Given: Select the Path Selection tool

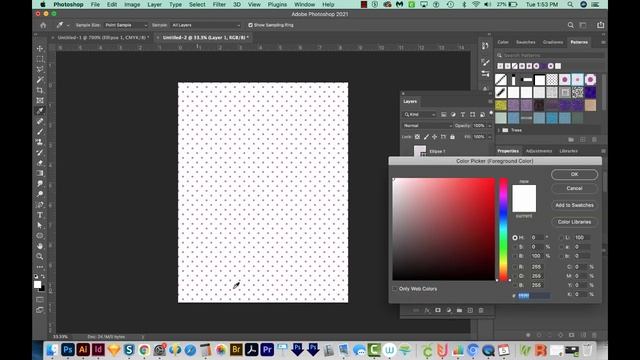Looking at the screenshot, I should tap(40, 225).
